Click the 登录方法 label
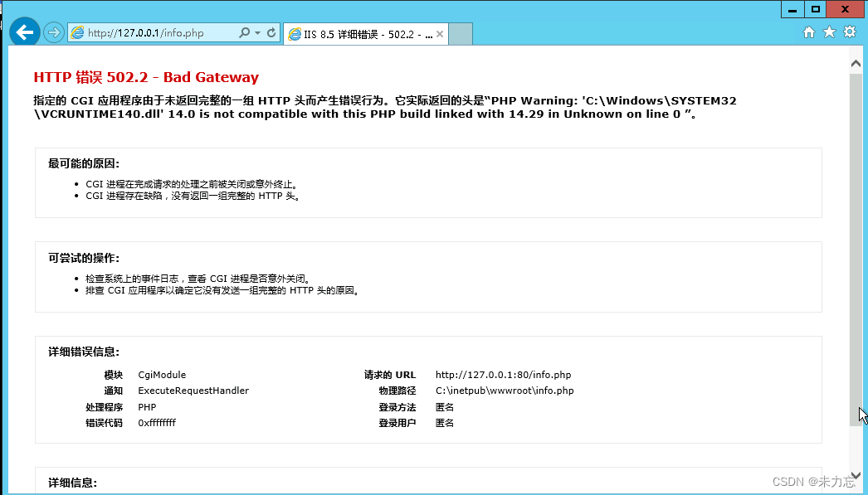The image size is (868, 495). pos(397,407)
